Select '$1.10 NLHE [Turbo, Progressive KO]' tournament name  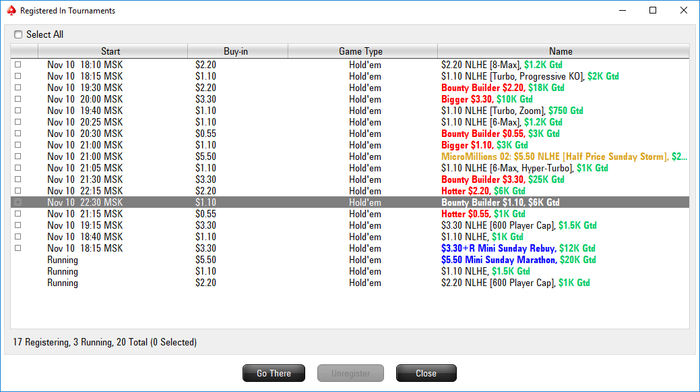coord(512,76)
